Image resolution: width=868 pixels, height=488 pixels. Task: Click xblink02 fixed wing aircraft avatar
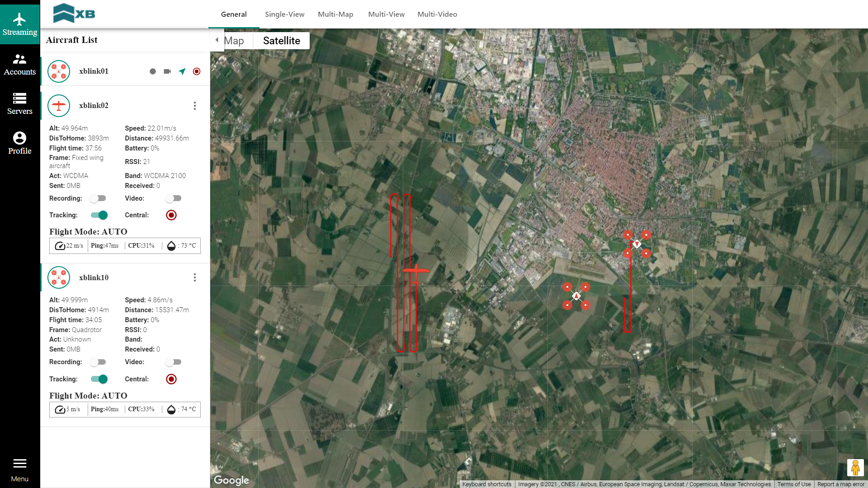click(x=59, y=106)
